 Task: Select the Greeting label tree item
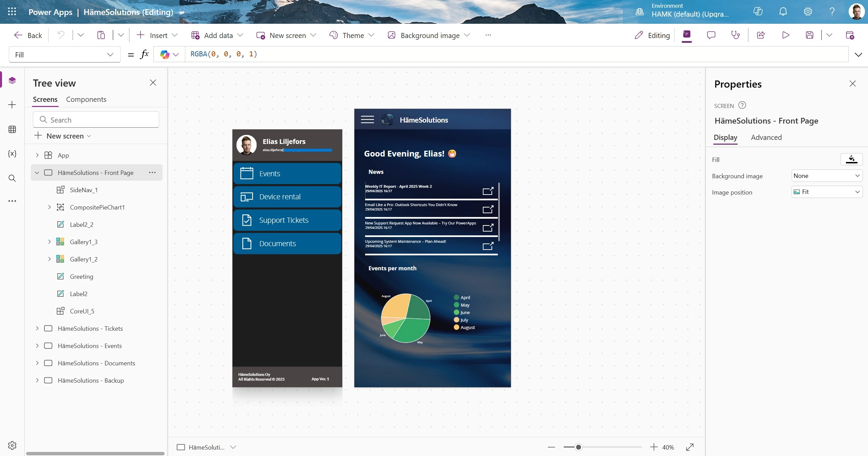pyautogui.click(x=81, y=276)
